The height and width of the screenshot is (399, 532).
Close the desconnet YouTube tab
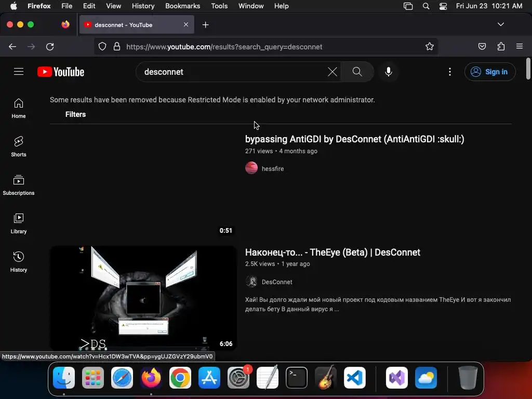pyautogui.click(x=186, y=24)
